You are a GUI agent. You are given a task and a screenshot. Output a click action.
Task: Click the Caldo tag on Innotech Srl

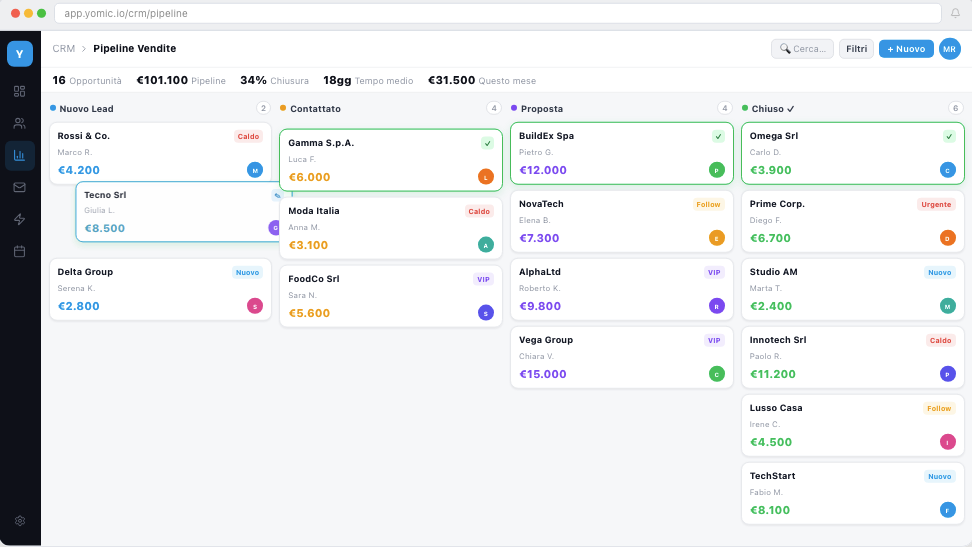click(941, 340)
